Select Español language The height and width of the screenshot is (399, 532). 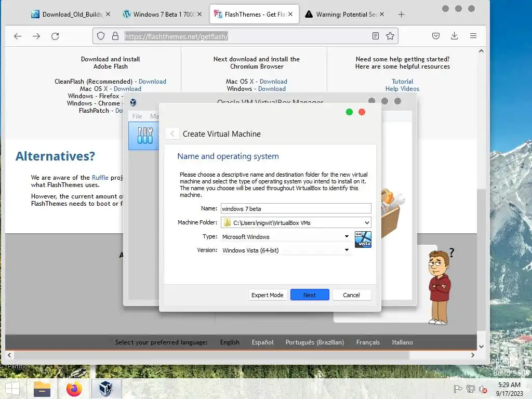click(x=262, y=342)
